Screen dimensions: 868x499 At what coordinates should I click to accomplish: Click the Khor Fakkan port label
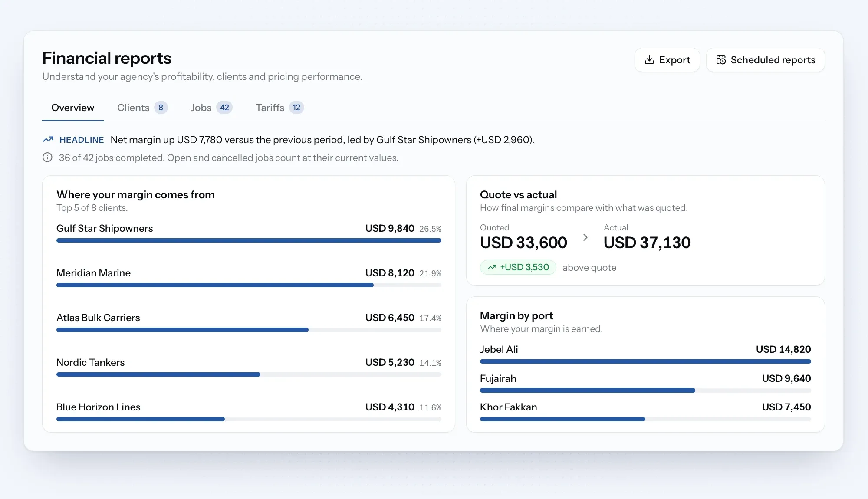(509, 407)
